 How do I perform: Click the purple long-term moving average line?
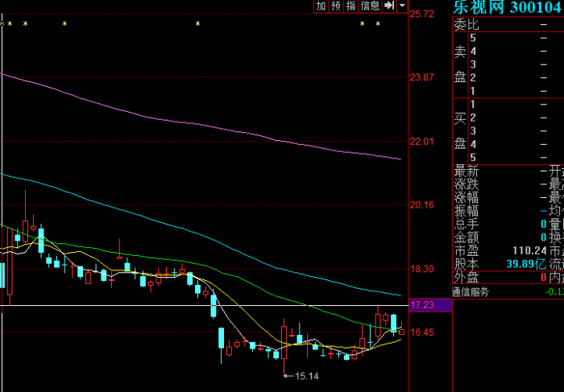(201, 125)
